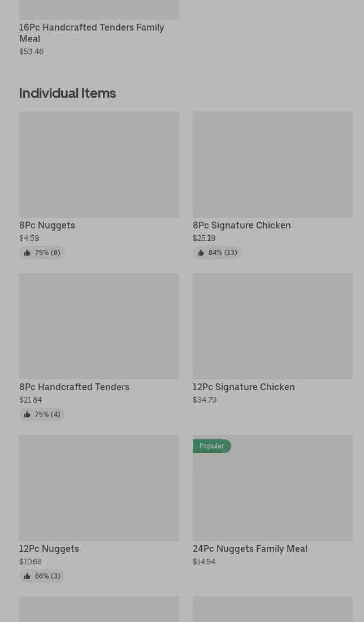Select the 24Pc Nuggets Family Meal title
The width and height of the screenshot is (364, 622).
(250, 548)
